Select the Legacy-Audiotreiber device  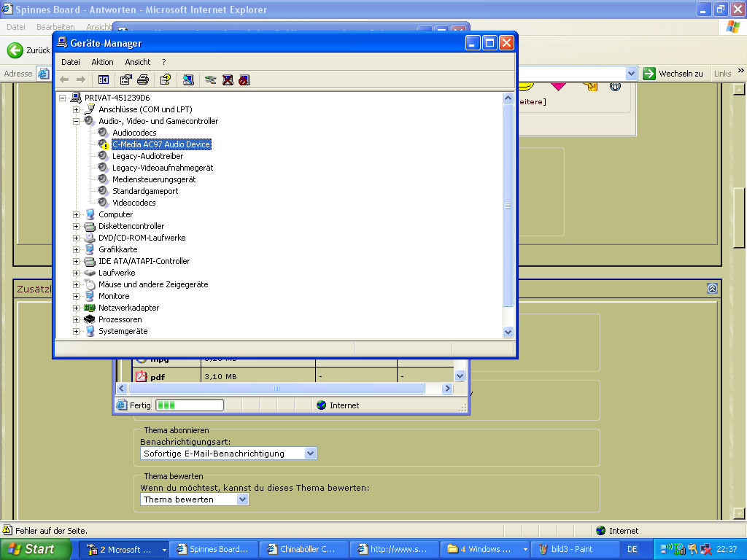147,156
